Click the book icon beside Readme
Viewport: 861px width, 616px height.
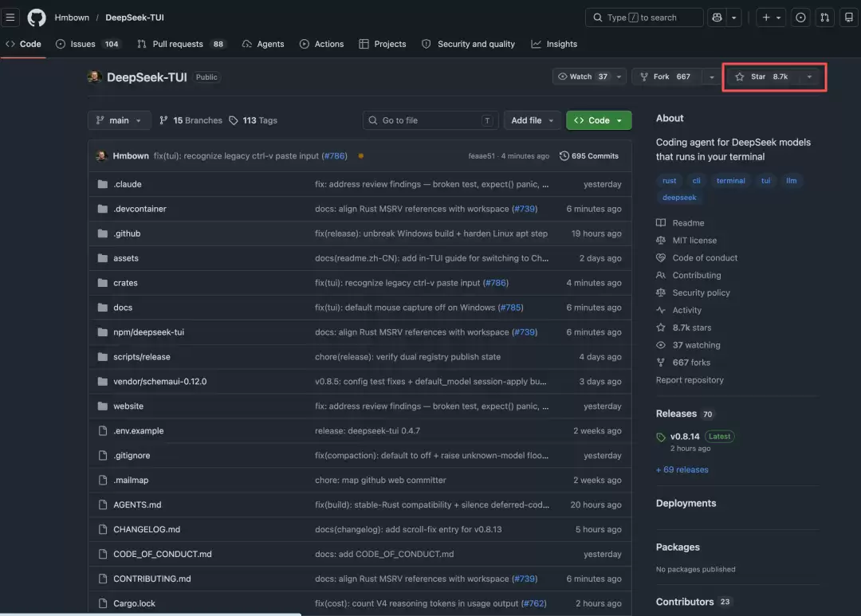pos(661,223)
